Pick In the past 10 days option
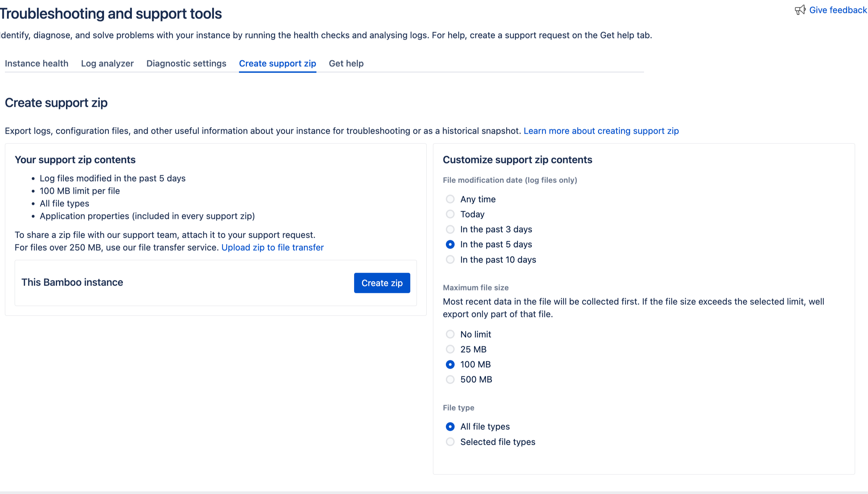Viewport: 868px width, 494px height. pos(450,260)
